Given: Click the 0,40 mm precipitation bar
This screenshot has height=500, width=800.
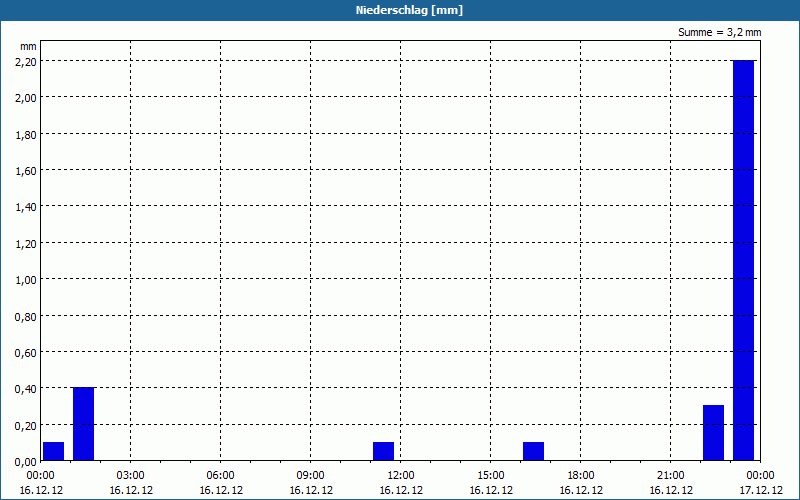Looking at the screenshot, I should click(84, 424).
